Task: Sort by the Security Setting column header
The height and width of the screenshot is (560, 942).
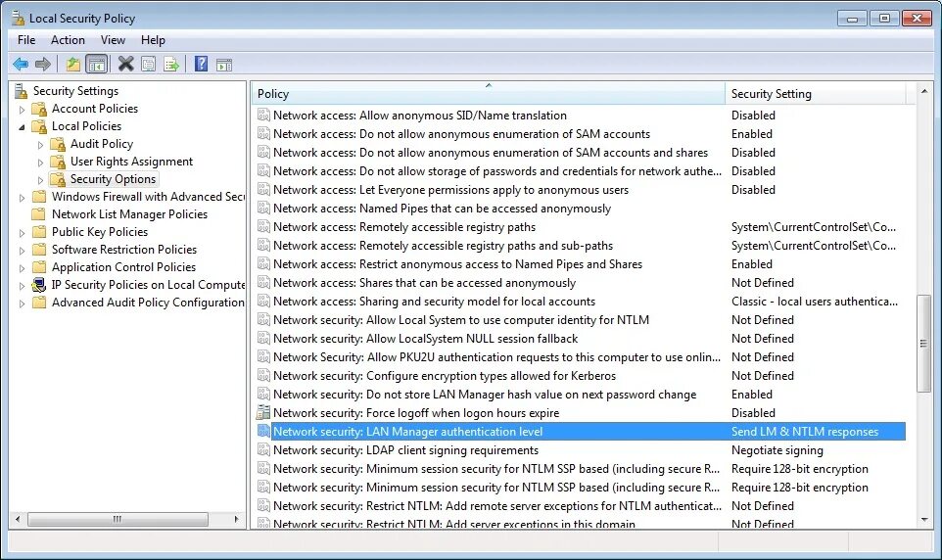Action: coord(816,94)
